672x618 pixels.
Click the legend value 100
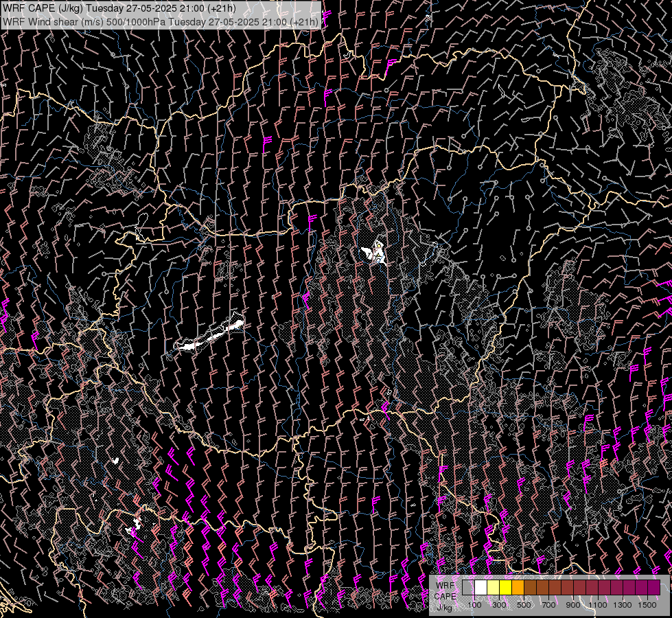(x=474, y=605)
